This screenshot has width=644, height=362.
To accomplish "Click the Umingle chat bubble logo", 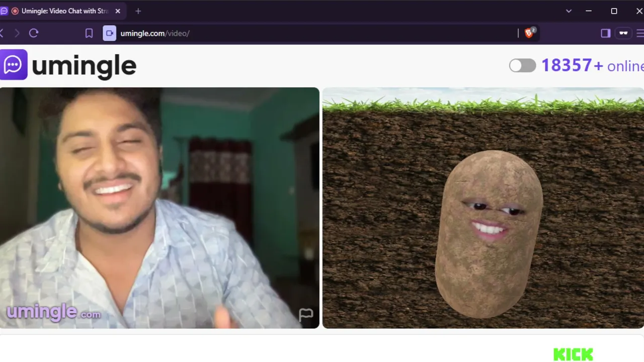I will [x=13, y=64].
